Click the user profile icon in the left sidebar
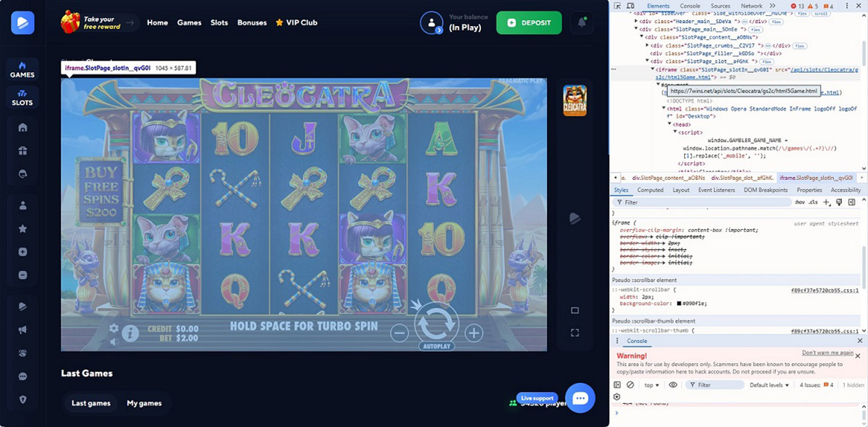Screen dimensions: 868x427 22,206
